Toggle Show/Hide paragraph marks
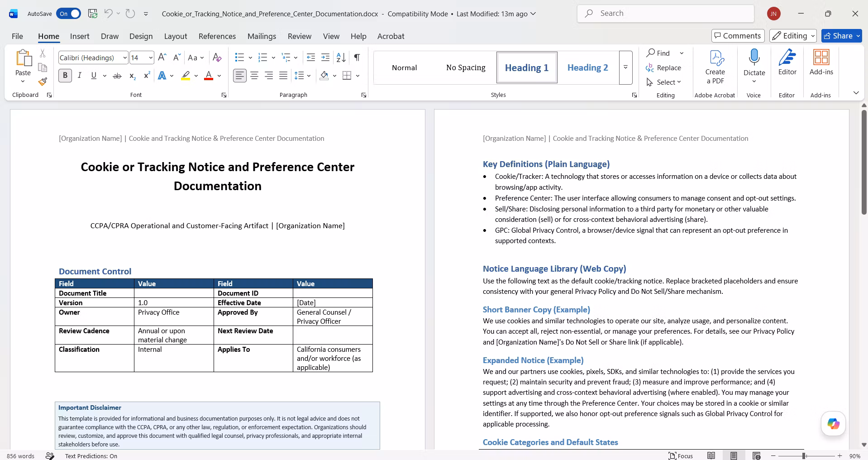This screenshot has height=460, width=868. click(x=357, y=57)
